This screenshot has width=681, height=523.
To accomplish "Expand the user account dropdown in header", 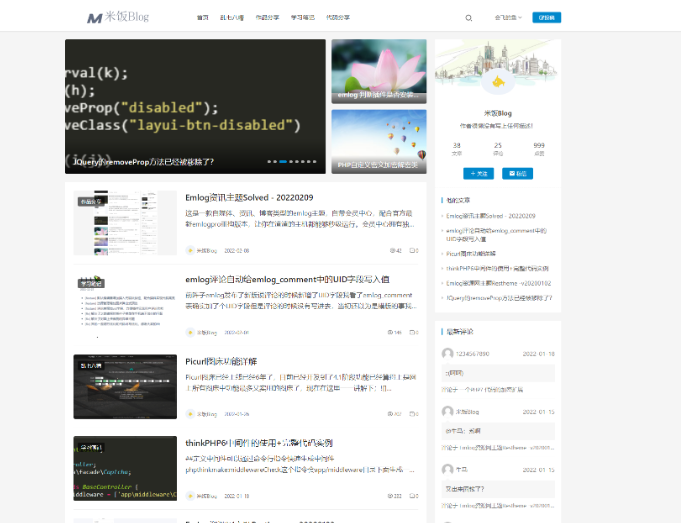I will (x=508, y=18).
